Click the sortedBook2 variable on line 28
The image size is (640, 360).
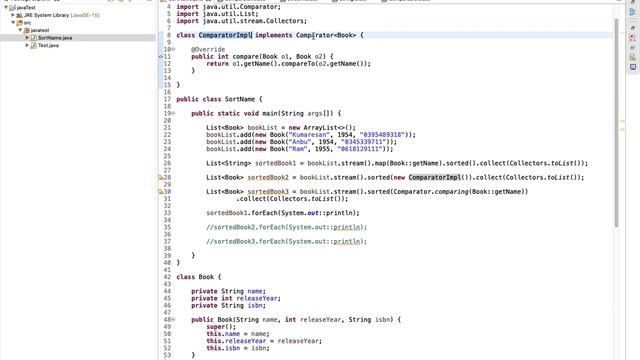point(268,178)
